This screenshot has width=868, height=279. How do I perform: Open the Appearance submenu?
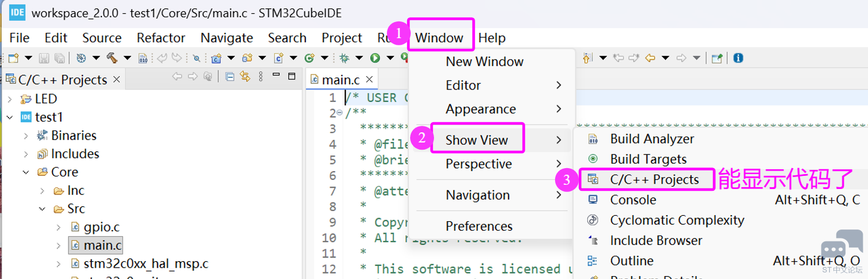point(492,109)
